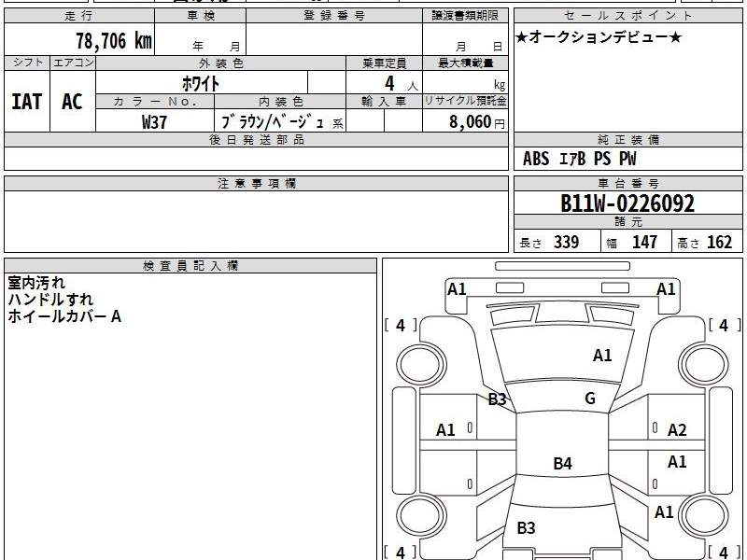Click the AC air conditioner value
This screenshot has width=747, height=560.
72,102
